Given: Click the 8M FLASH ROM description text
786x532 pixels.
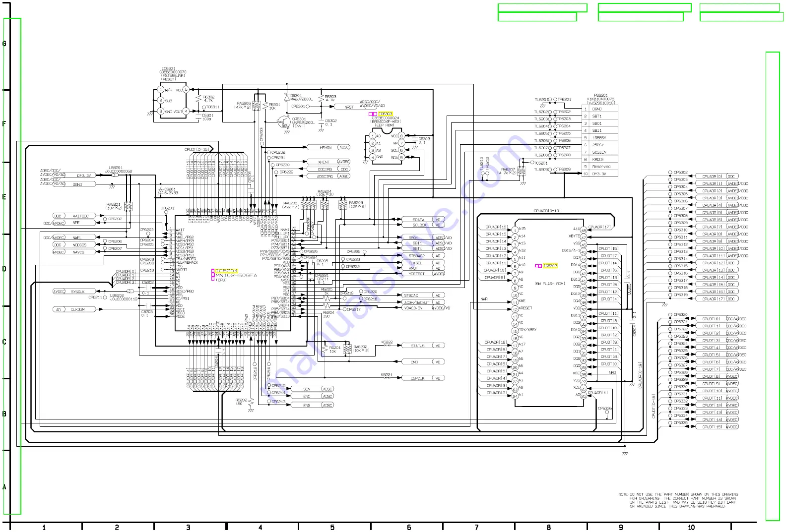Looking at the screenshot, I should pyautogui.click(x=549, y=284).
